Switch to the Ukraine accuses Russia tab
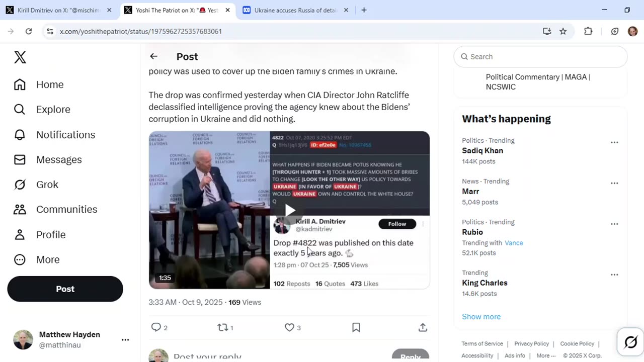Viewport: 644px width, 362px height. (x=295, y=10)
